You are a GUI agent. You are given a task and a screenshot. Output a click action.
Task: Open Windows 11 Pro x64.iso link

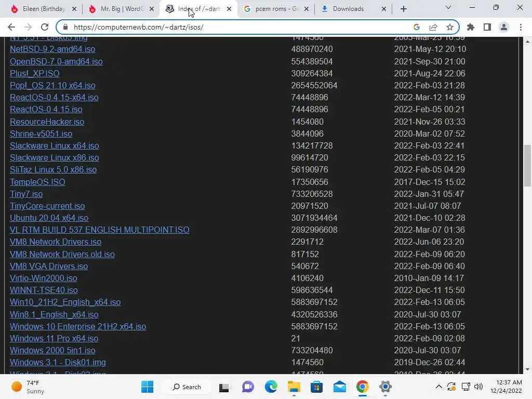(54, 338)
